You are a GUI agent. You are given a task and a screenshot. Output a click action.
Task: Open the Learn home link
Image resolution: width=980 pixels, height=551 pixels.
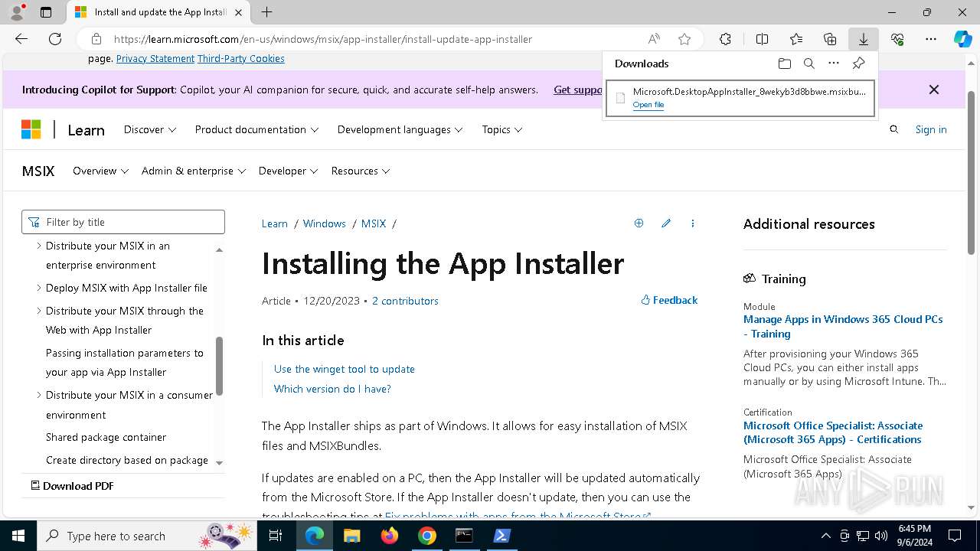point(86,130)
